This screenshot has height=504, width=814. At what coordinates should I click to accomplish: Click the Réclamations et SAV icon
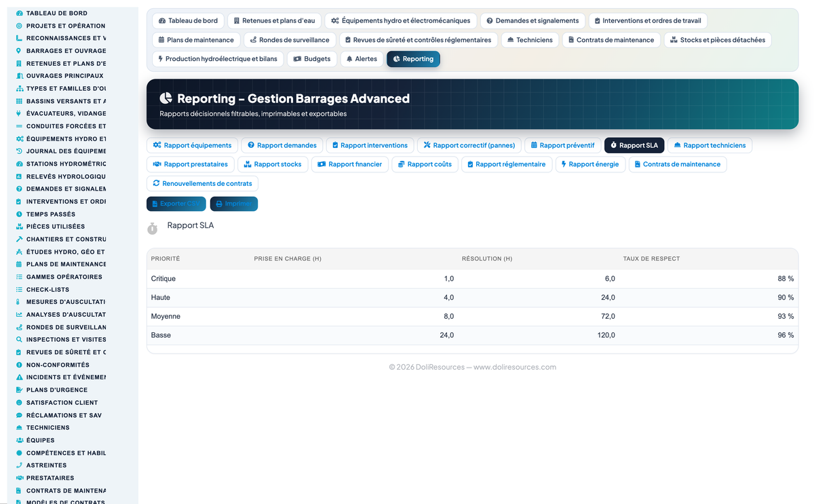point(19,415)
